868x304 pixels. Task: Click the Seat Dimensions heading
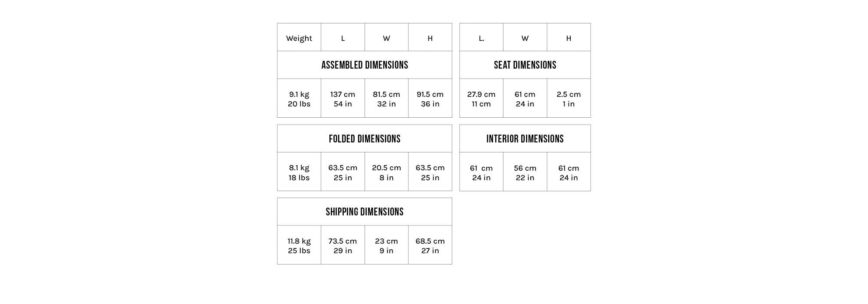click(x=525, y=65)
